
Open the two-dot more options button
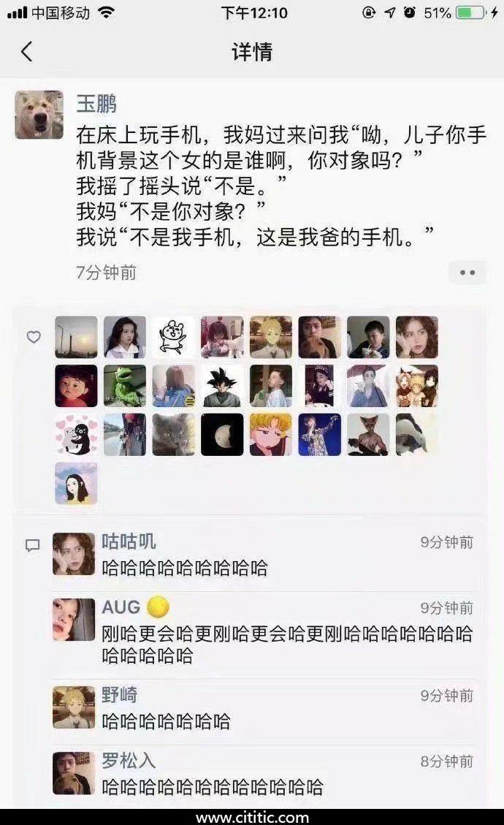pyautogui.click(x=467, y=273)
